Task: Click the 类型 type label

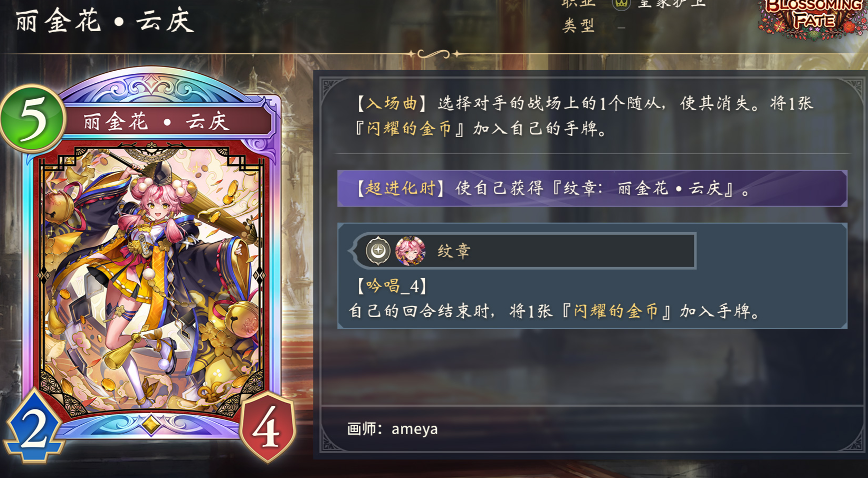Action: pos(578,25)
